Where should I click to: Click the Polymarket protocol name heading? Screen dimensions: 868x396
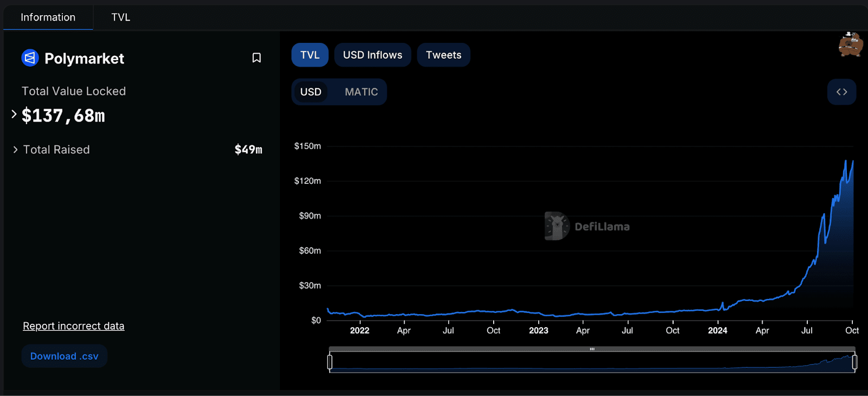[84, 58]
